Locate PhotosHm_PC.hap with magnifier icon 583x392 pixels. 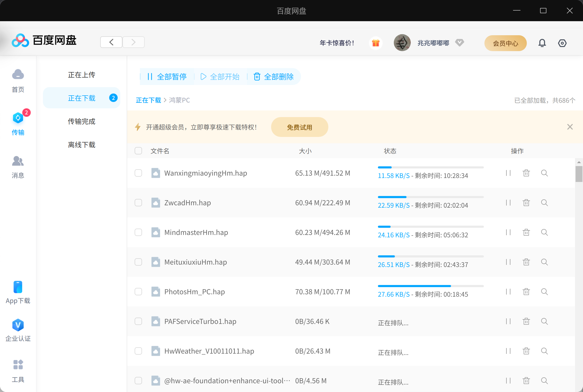coord(544,292)
